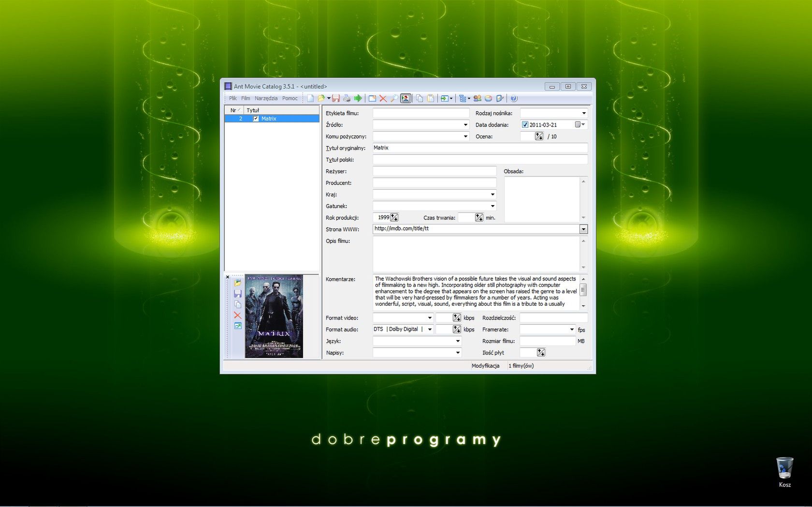Open the Film menu

click(x=246, y=98)
